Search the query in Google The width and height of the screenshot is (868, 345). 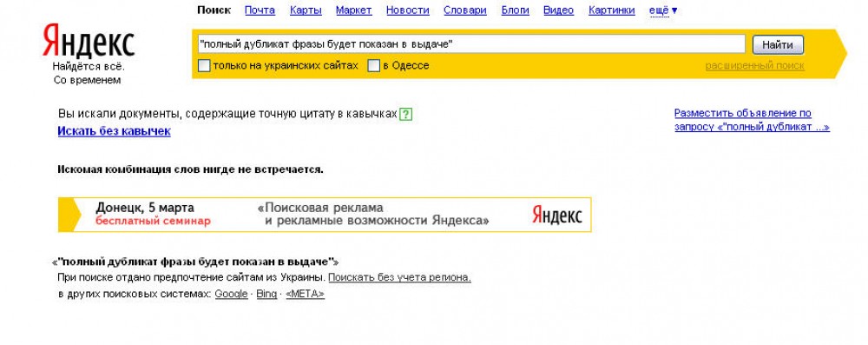[x=231, y=294]
